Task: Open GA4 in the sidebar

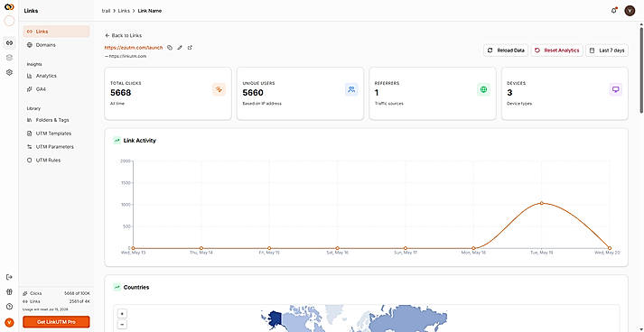Action: tap(56, 89)
